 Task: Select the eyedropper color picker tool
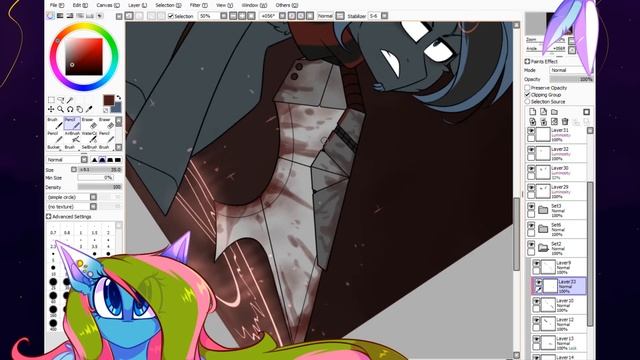(89, 109)
